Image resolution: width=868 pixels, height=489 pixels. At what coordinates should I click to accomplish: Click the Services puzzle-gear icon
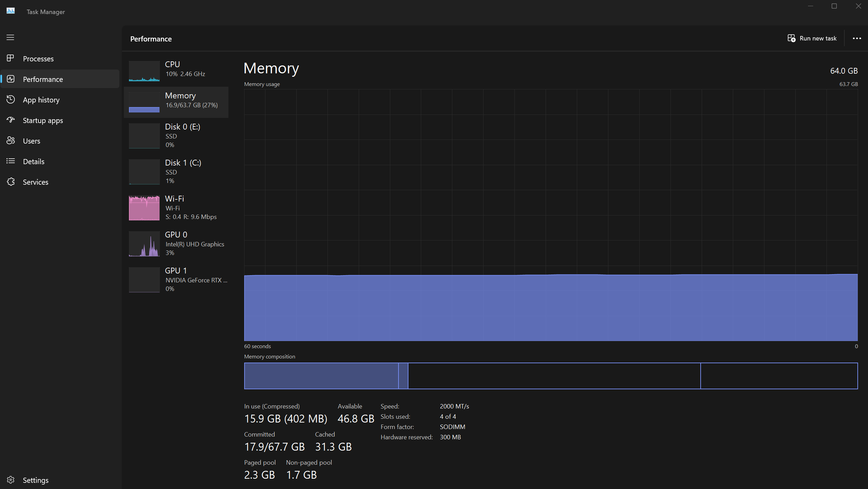point(10,182)
